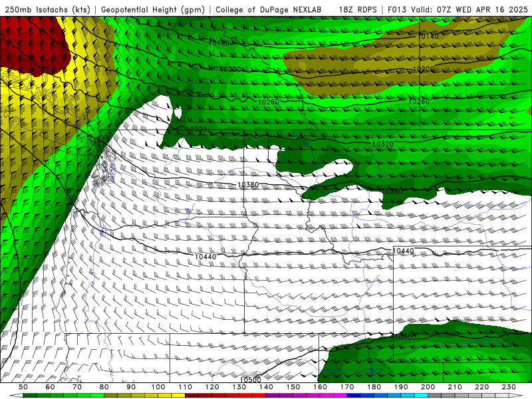Screen dimensions: 532x399
Task: Pick the 80 kt legend label
Action: pyautogui.click(x=104, y=387)
